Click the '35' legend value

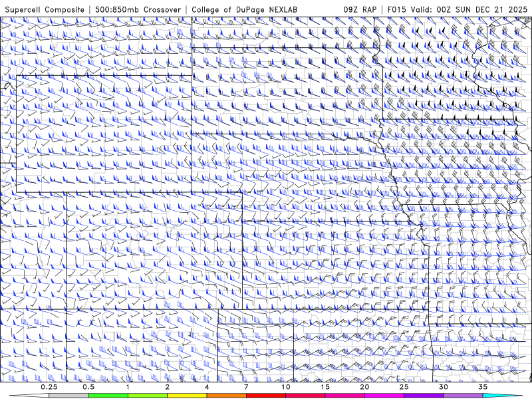pyautogui.click(x=483, y=387)
